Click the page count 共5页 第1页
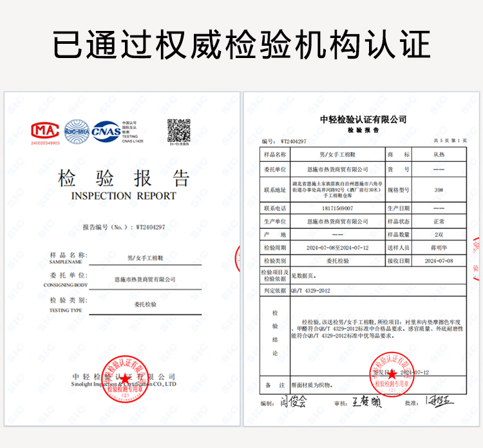Viewport: 483px width, 448px height. (x=450, y=141)
